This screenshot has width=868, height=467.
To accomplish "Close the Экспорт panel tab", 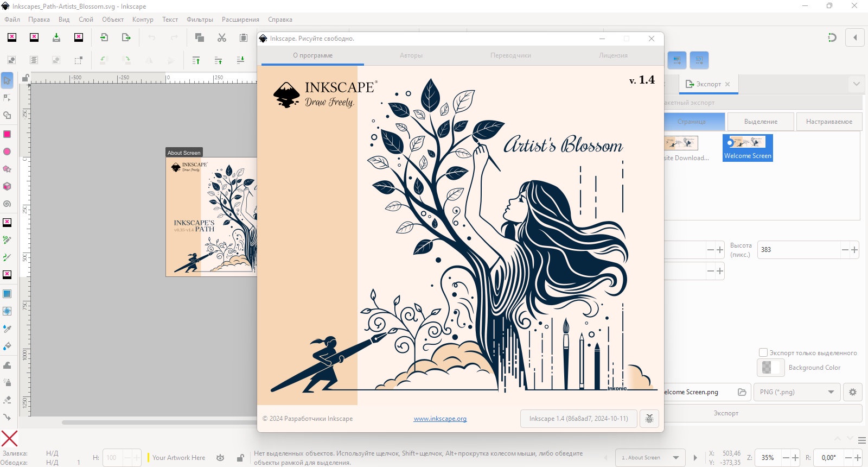I will (x=727, y=84).
